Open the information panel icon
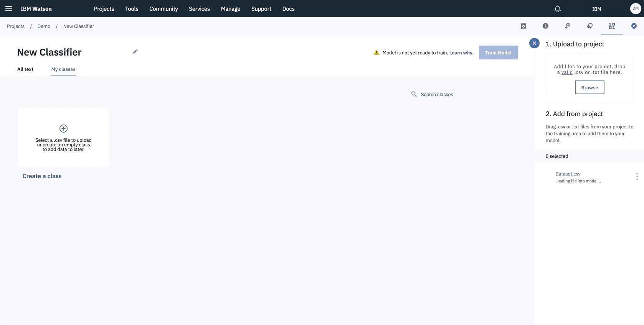 545,26
